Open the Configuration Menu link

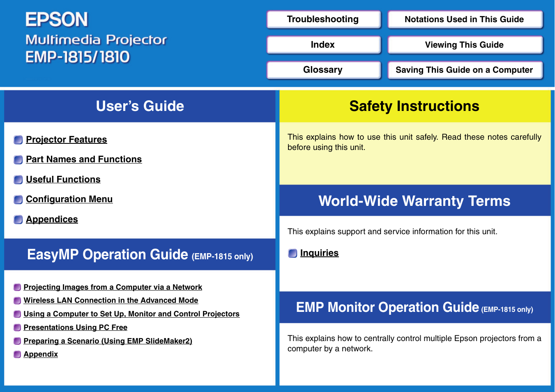point(69,199)
